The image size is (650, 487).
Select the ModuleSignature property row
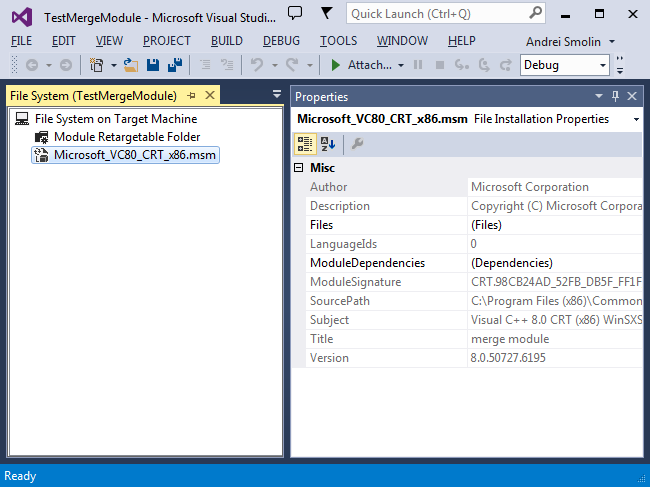coord(474,282)
